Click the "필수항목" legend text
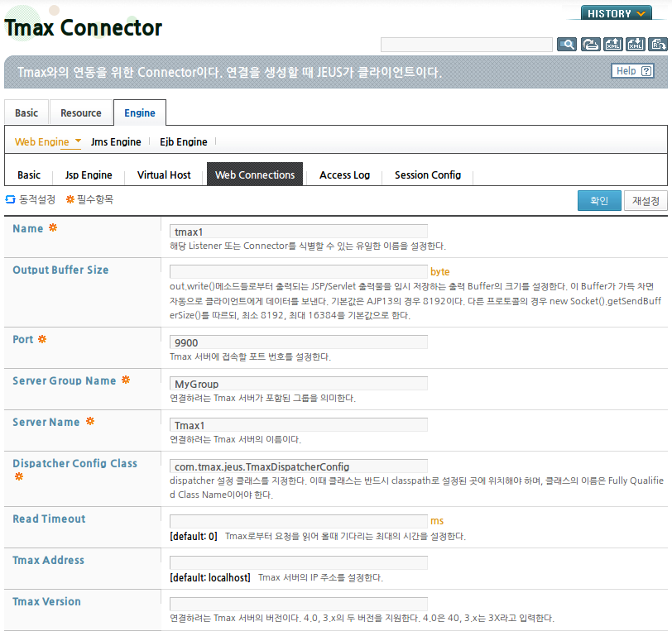 click(x=95, y=199)
